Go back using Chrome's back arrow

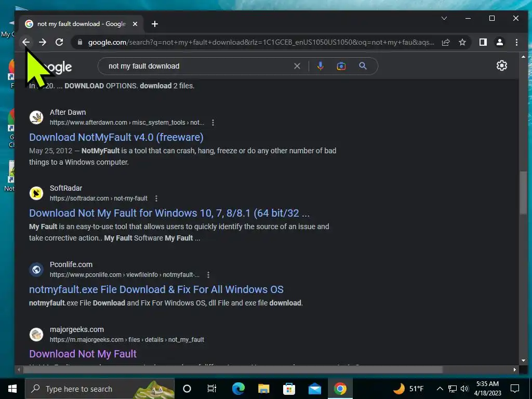click(x=26, y=42)
